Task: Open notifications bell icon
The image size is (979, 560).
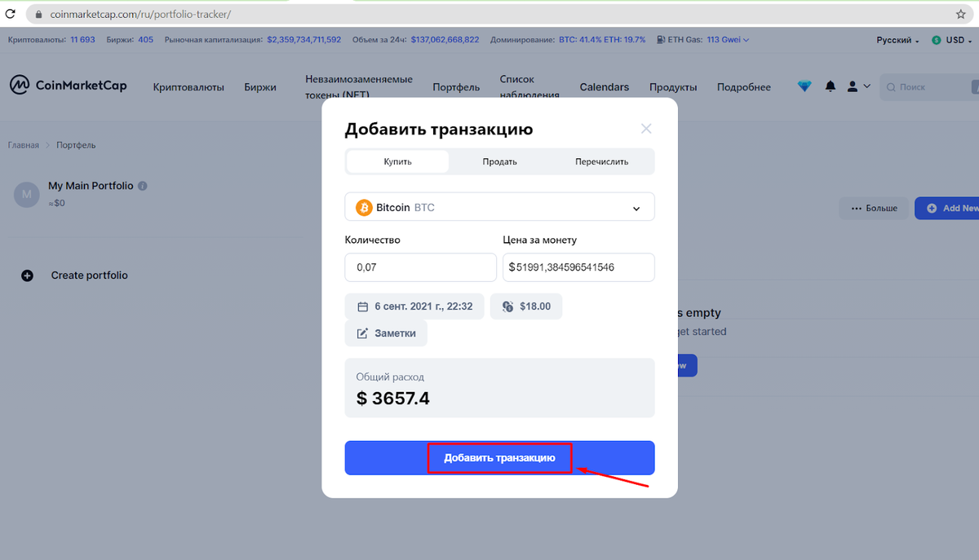Action: tap(831, 86)
